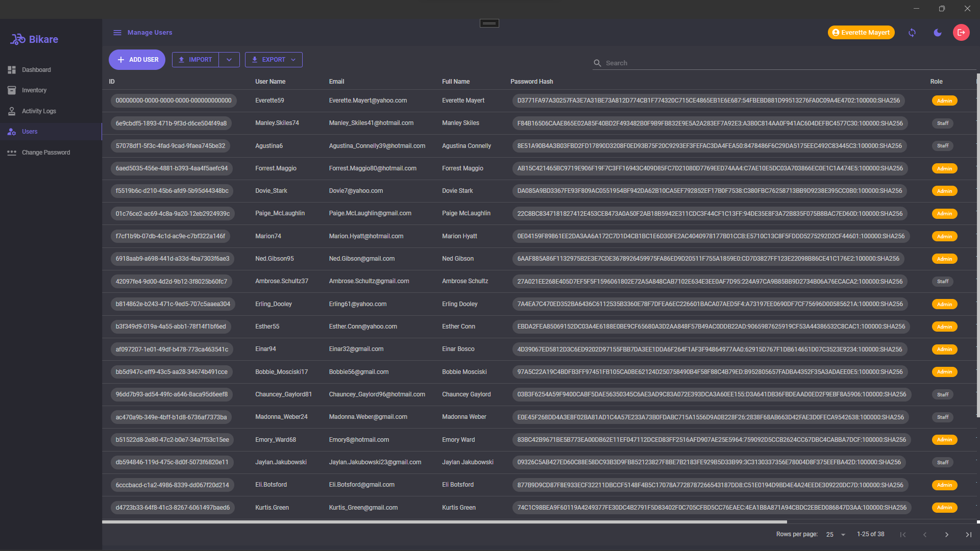Click the refresh sync icon

[912, 33]
